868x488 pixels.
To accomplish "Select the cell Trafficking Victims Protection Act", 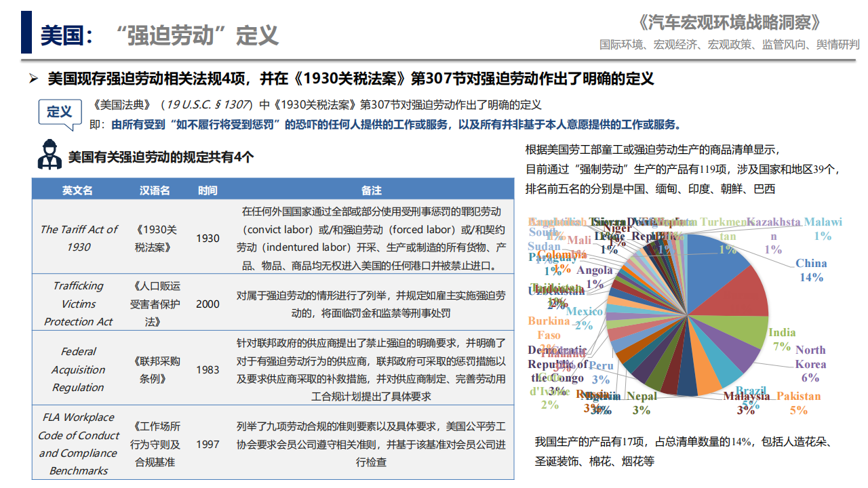I will [78, 304].
